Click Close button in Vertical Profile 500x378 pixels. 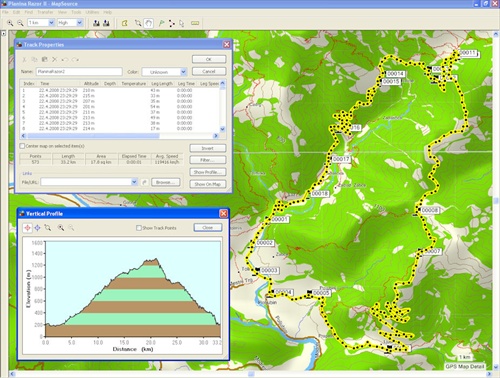pyautogui.click(x=208, y=228)
